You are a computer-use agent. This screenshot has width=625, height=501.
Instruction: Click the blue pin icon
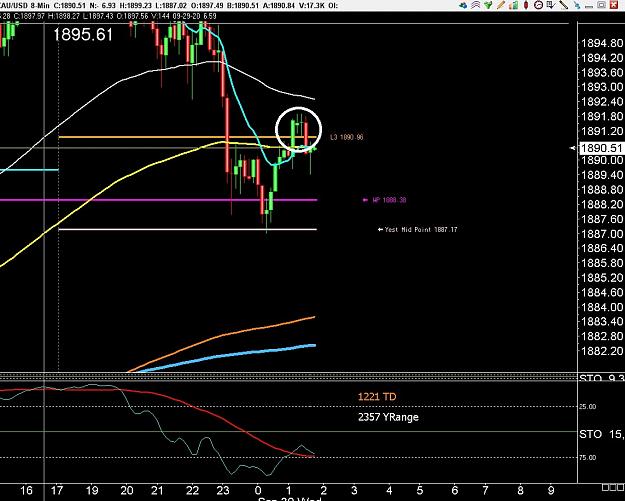point(577,5)
